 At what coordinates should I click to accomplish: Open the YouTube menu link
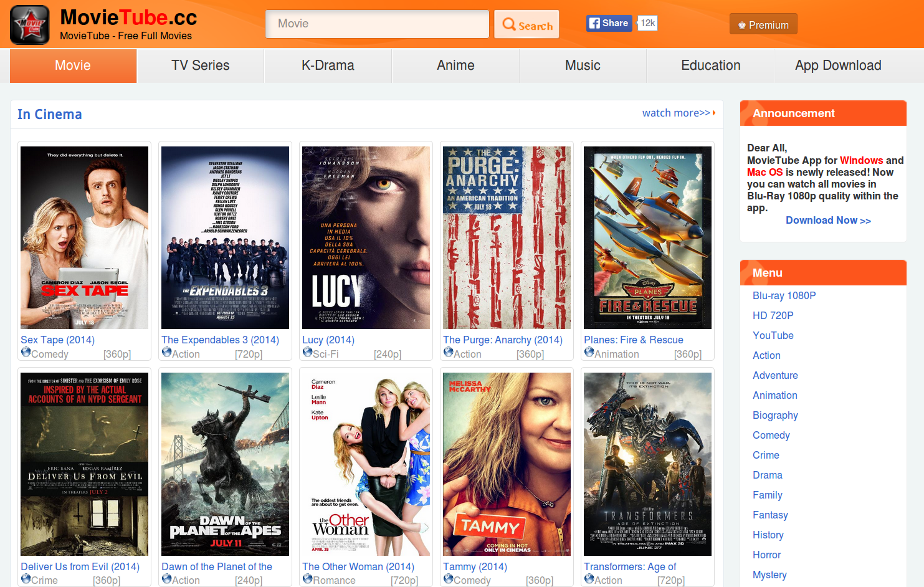click(x=773, y=335)
